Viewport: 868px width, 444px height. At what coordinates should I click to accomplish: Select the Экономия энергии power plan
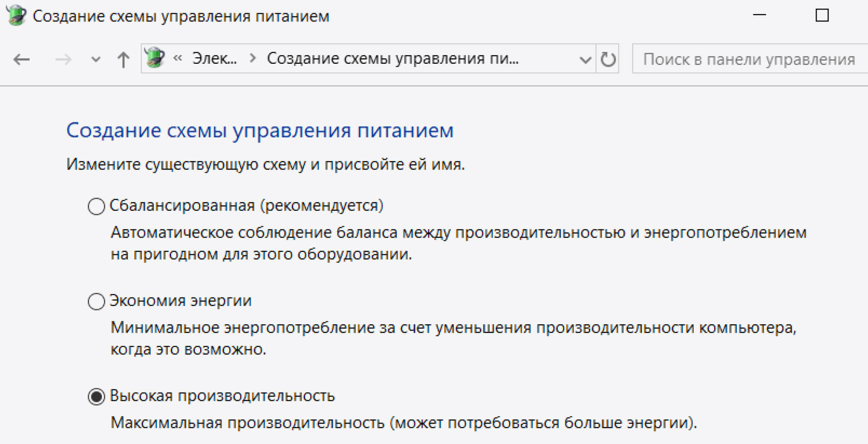[x=96, y=301]
